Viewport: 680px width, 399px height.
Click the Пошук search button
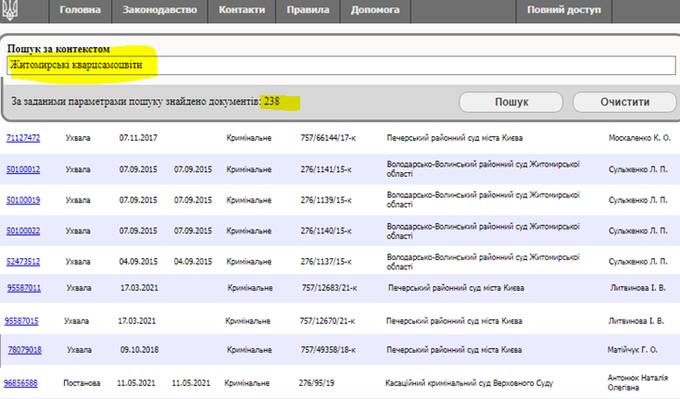point(511,102)
